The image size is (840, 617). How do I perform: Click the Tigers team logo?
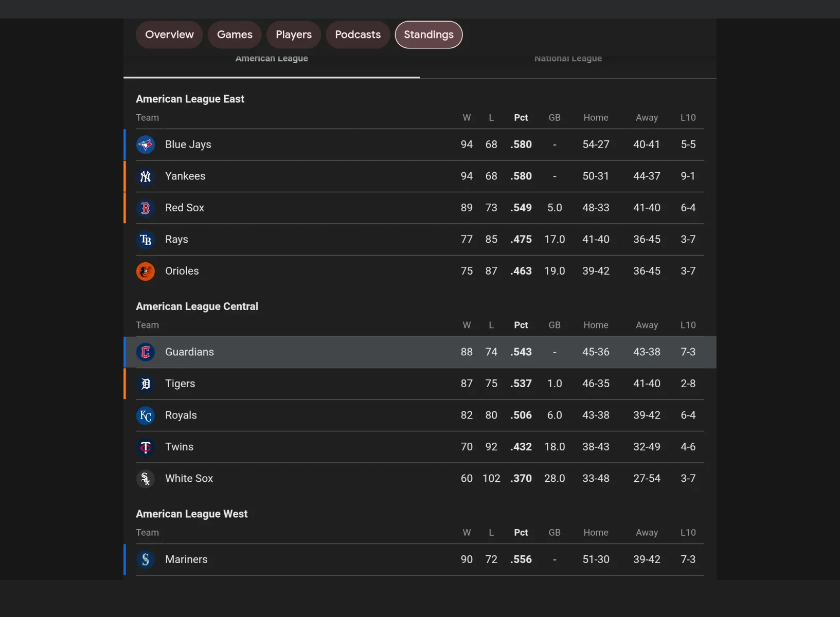(x=146, y=384)
